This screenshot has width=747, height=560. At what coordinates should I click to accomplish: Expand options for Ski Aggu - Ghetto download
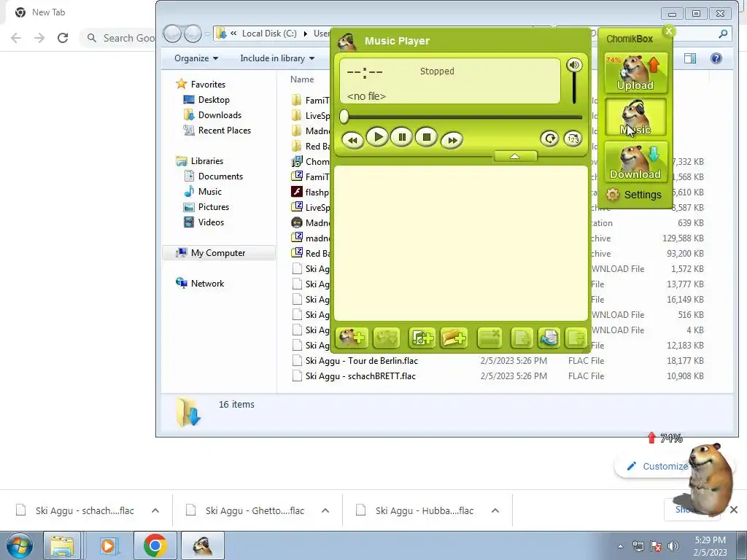pos(325,510)
